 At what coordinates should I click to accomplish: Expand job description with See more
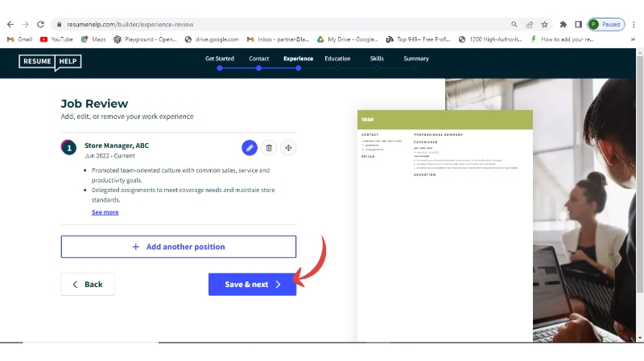pos(105,212)
